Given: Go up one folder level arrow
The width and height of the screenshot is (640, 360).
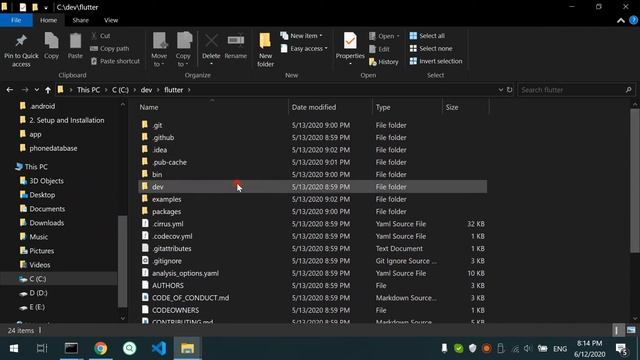Looking at the screenshot, I should click(x=48, y=90).
